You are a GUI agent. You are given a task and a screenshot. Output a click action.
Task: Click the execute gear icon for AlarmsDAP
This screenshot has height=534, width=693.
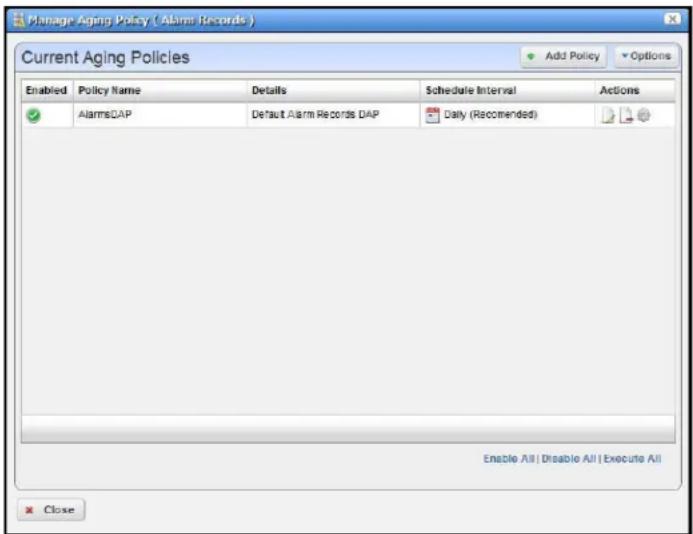pyautogui.click(x=644, y=115)
